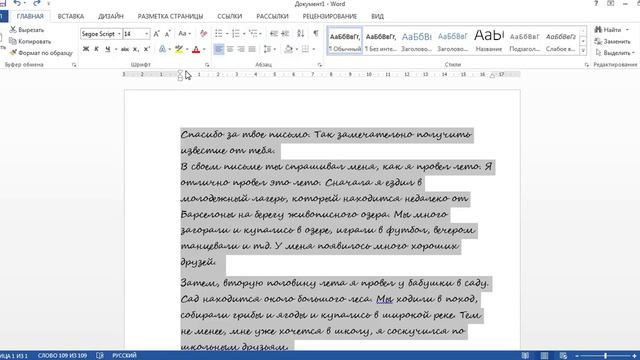Switch to ССЫЛКИ tab

[x=230, y=16]
